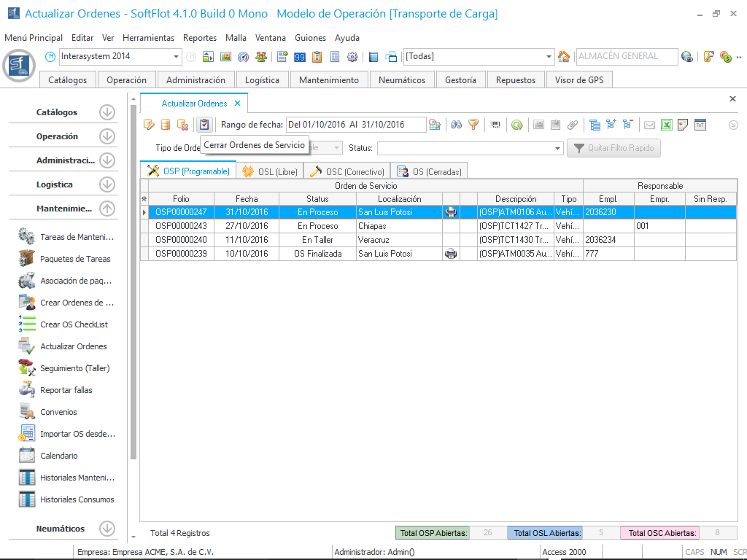Click the funnel filter icon
The image size is (747, 560).
tap(473, 125)
